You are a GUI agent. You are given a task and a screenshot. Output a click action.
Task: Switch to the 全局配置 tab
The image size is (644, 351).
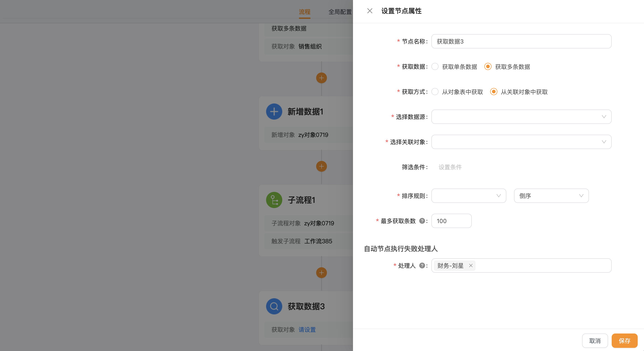click(x=340, y=12)
